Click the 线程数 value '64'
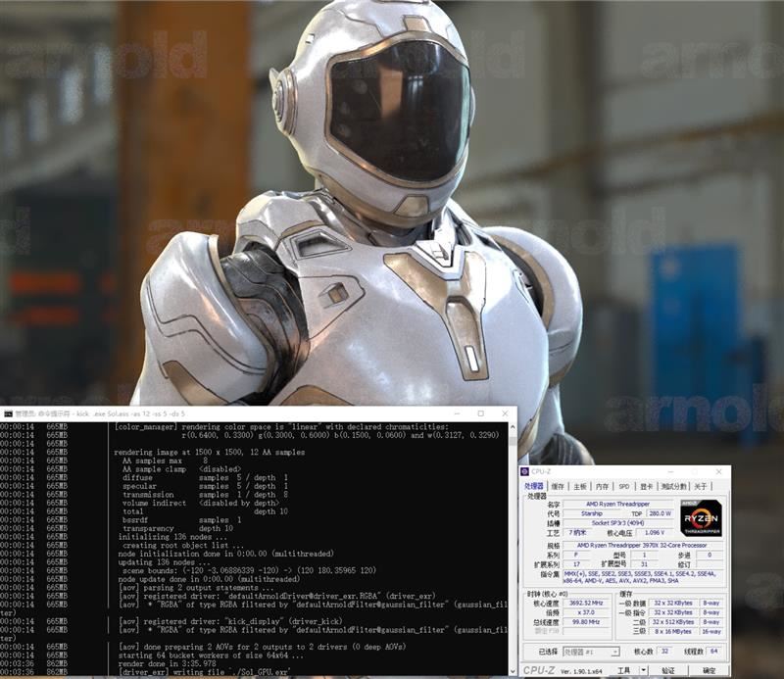The height and width of the screenshot is (679, 784). [x=714, y=651]
